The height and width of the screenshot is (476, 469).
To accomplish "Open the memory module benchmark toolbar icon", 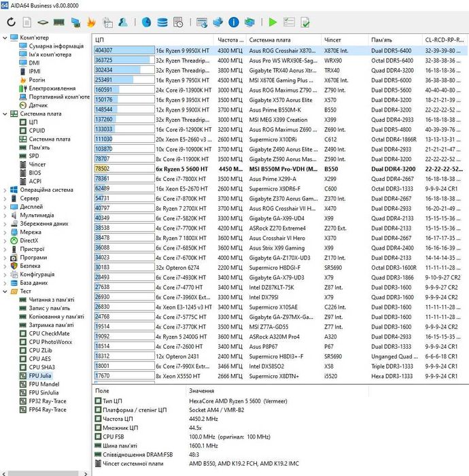I will pyautogui.click(x=59, y=22).
